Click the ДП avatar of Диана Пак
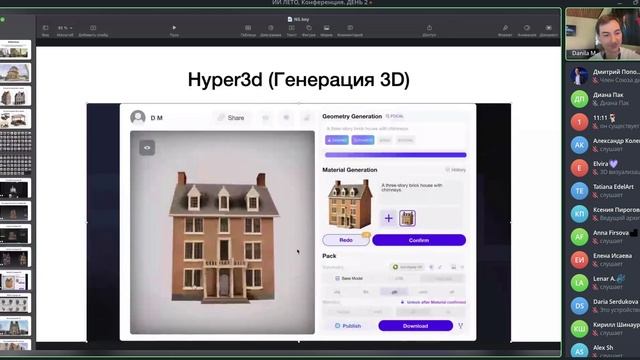This screenshot has height=360, width=640. [579, 99]
